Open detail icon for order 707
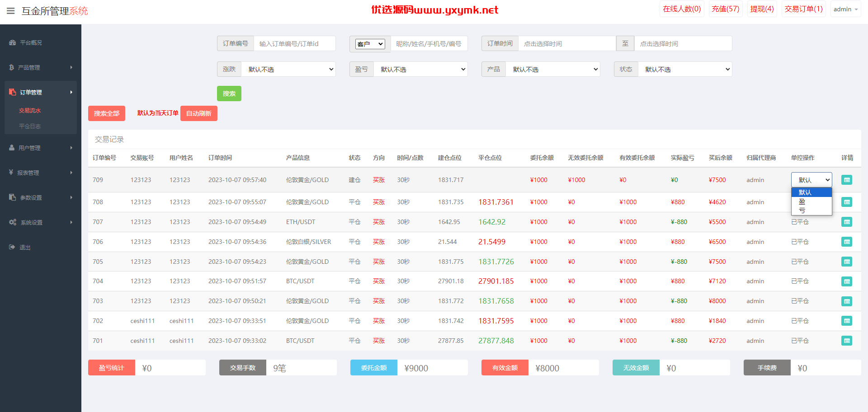Viewport: 868px width, 412px height. click(x=847, y=222)
